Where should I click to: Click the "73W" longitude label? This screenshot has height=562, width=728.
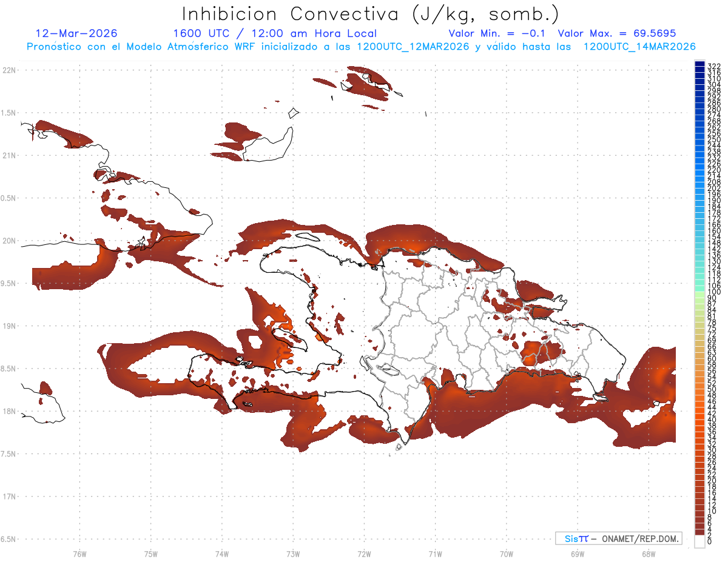click(x=293, y=554)
